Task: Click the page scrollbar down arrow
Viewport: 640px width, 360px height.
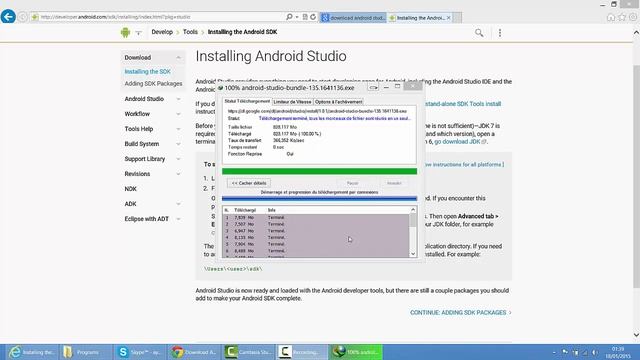Action: 636,335
